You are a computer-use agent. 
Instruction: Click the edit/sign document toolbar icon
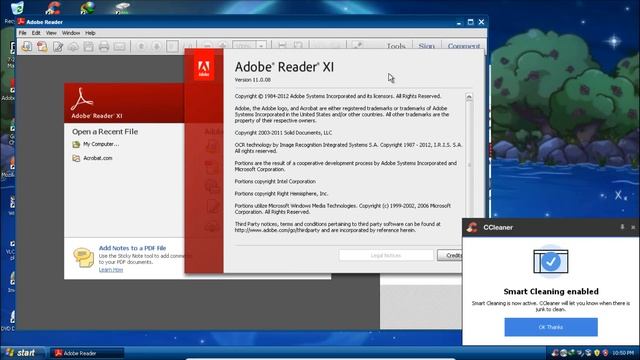pyautogui.click(x=58, y=47)
